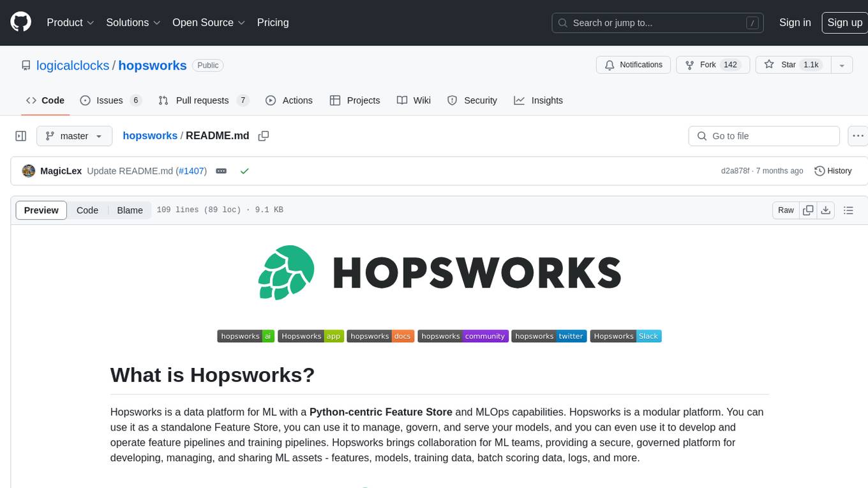Image resolution: width=868 pixels, height=488 pixels.
Task: Switch to the Issues tab
Action: (110, 100)
